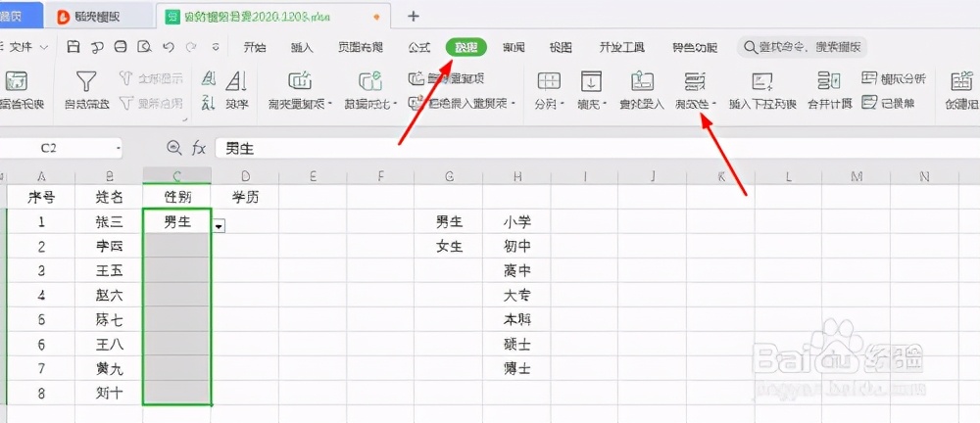Expand the Validation (有效性) dropdown arrow

click(x=714, y=105)
